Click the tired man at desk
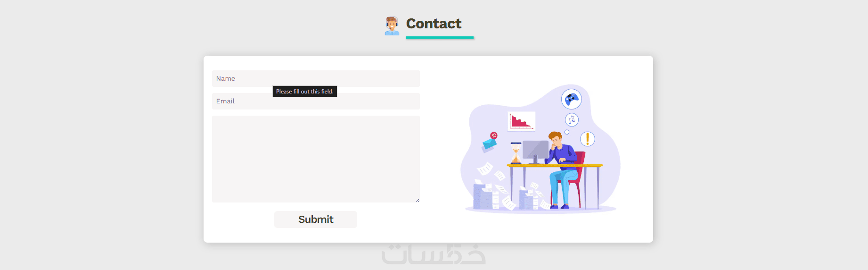This screenshot has height=270, width=868. 563,169
